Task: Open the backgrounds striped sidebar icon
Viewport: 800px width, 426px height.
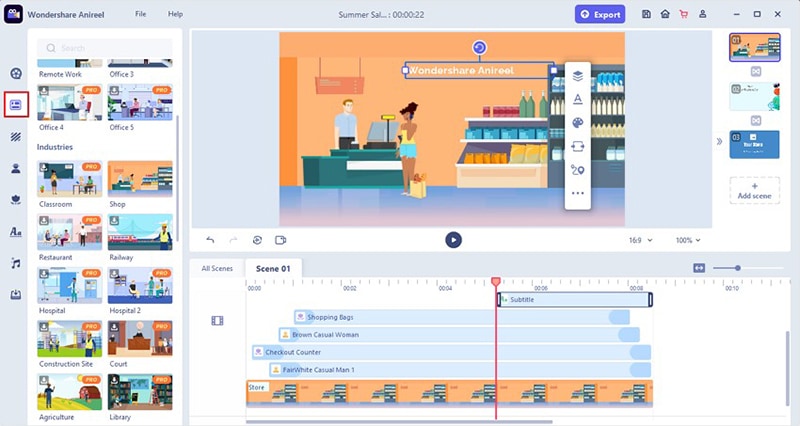Action: (x=16, y=137)
